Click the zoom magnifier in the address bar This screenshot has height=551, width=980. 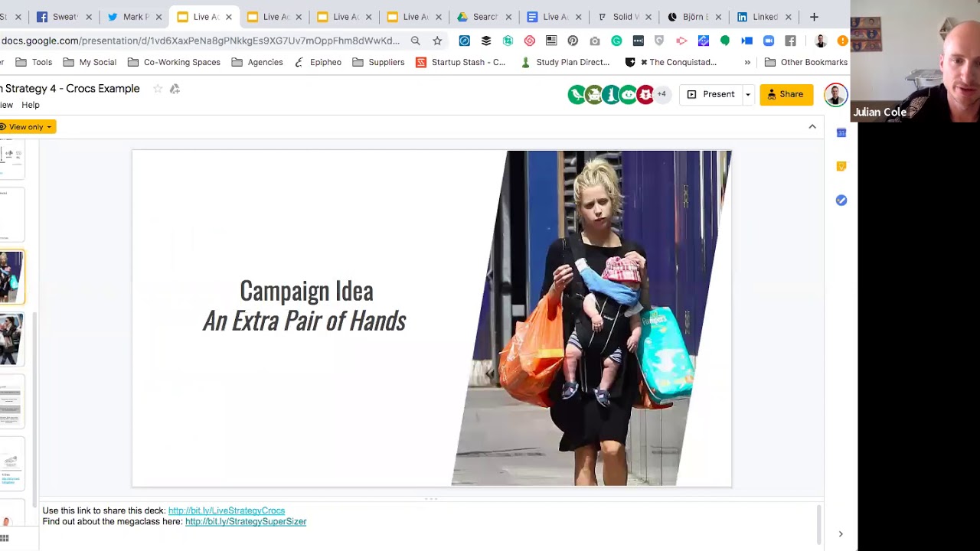(x=415, y=41)
